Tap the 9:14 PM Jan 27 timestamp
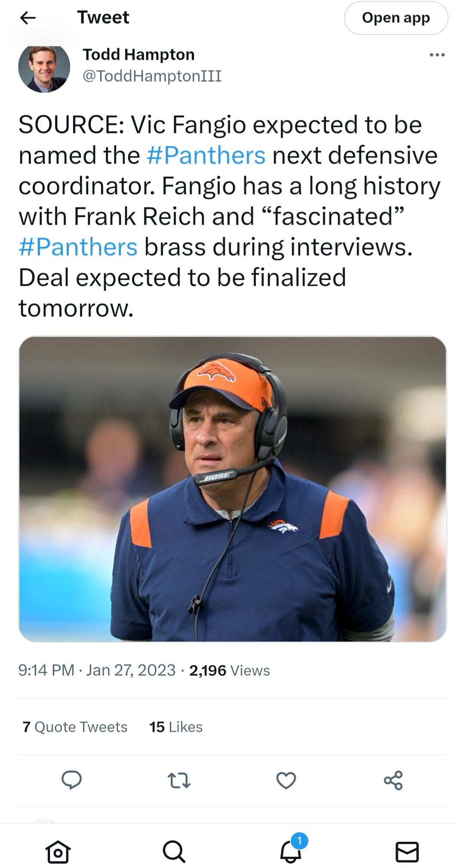The height and width of the screenshot is (868, 459). click(97, 670)
